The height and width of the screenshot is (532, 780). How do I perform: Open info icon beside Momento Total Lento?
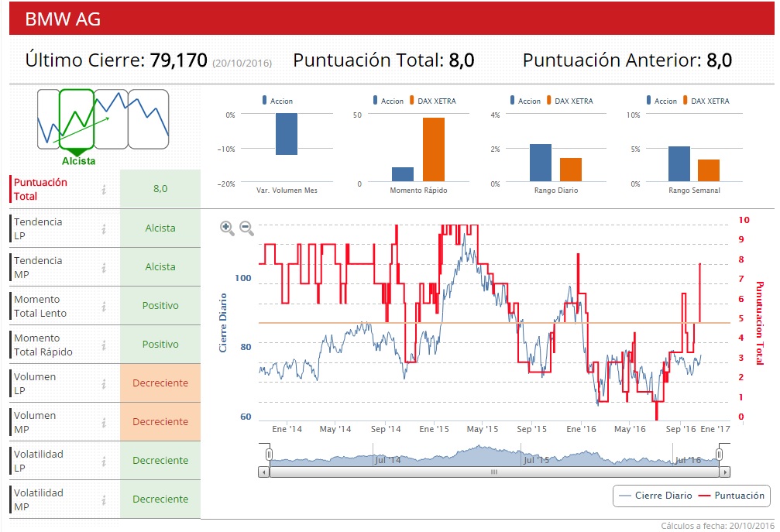coord(104,307)
